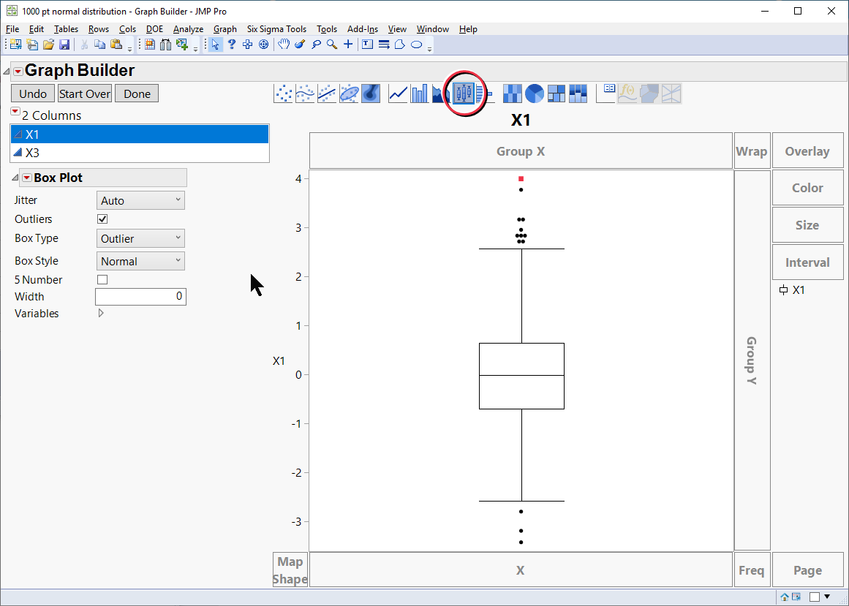Select the Treemap chart element icon
The height and width of the screenshot is (606, 849).
tap(556, 94)
